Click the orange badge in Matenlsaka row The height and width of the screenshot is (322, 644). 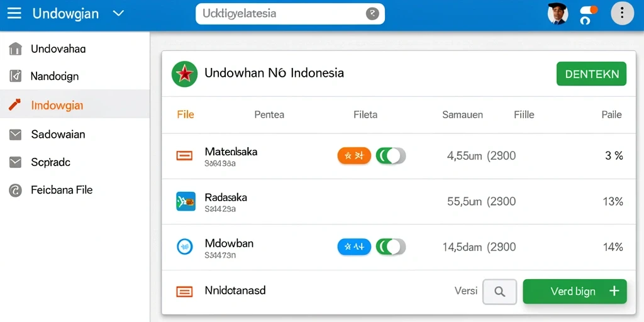[354, 156]
